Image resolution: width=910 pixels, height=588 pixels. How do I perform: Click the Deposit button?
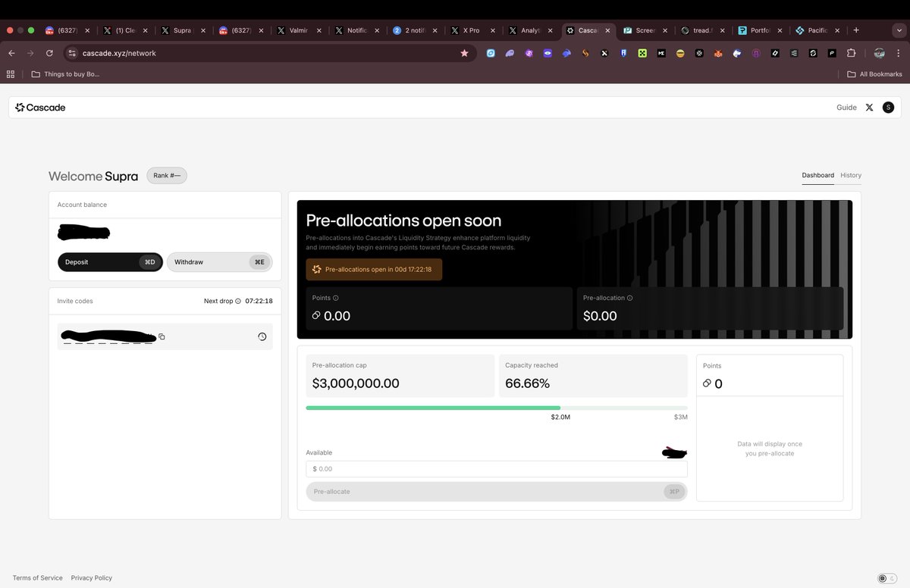pyautogui.click(x=110, y=262)
